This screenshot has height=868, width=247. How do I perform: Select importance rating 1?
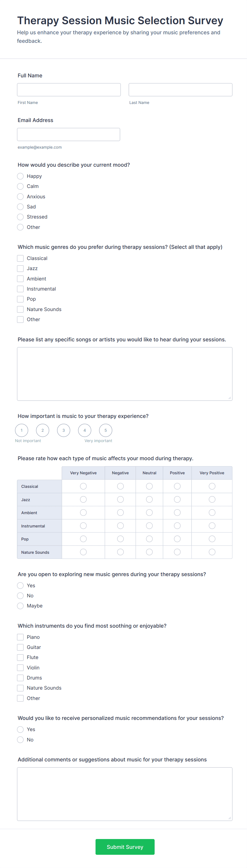pyautogui.click(x=22, y=430)
